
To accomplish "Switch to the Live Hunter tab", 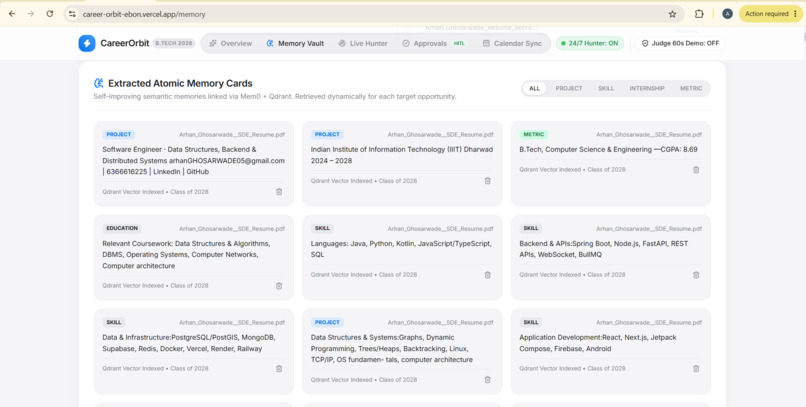I will (x=363, y=44).
